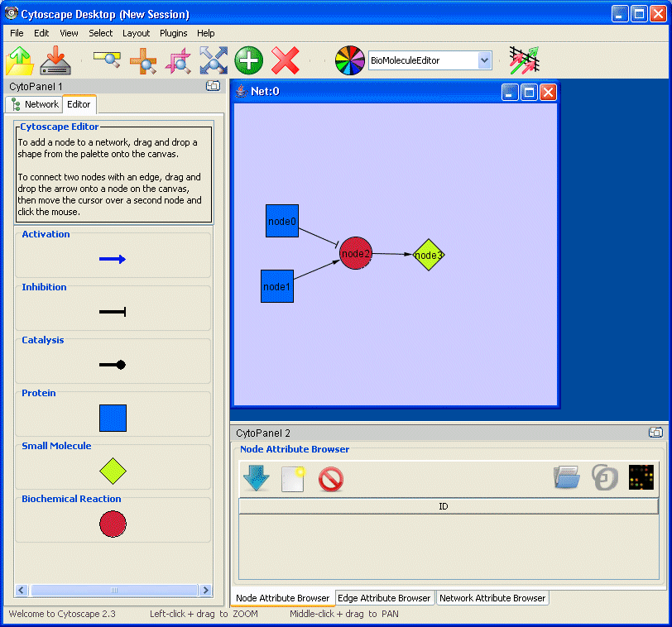Float the CytoPanel 1 window

[x=213, y=86]
